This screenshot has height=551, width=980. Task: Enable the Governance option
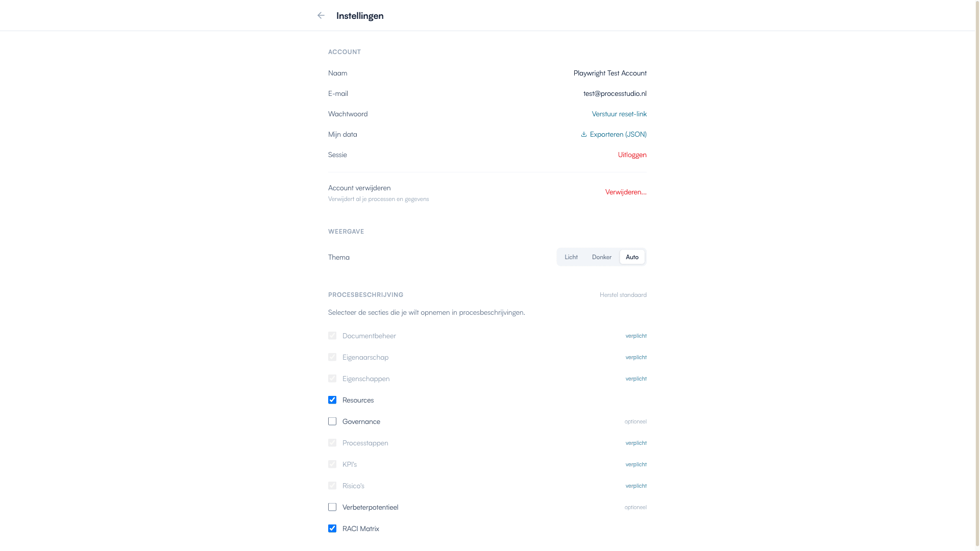[332, 421]
